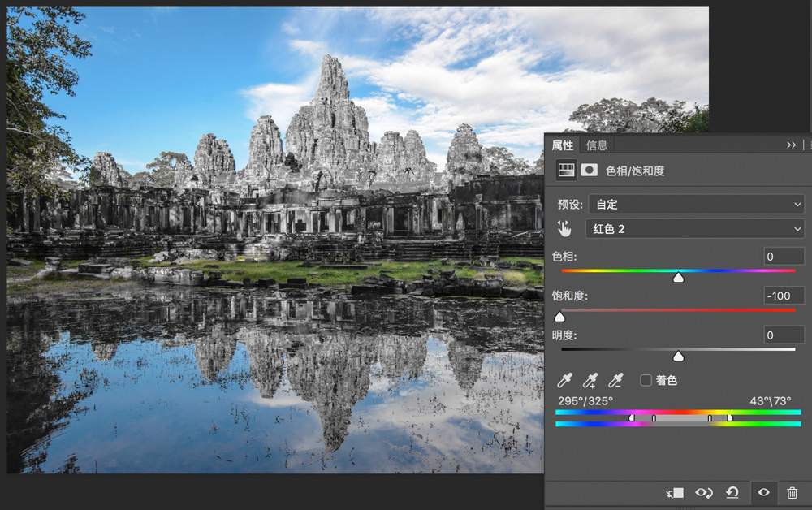Click the 明度 value input field
812x510 pixels.
point(784,335)
